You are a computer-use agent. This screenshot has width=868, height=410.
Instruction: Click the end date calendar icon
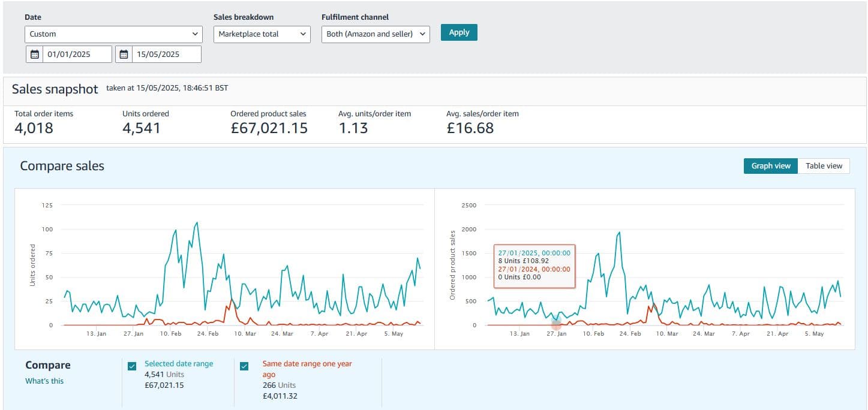coord(124,55)
